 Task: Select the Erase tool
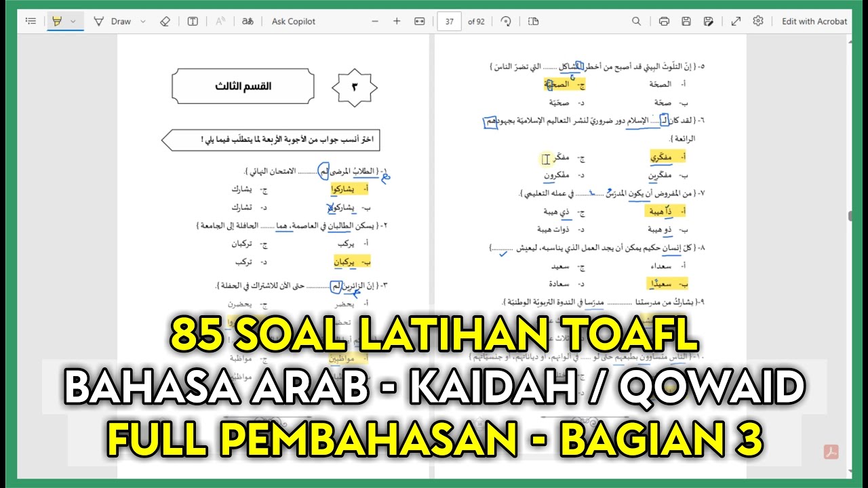[165, 21]
